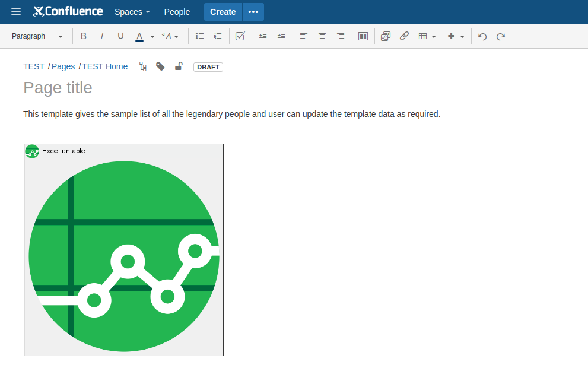This screenshot has height=387, width=588.
Task: Click the Create button
Action: (x=223, y=12)
